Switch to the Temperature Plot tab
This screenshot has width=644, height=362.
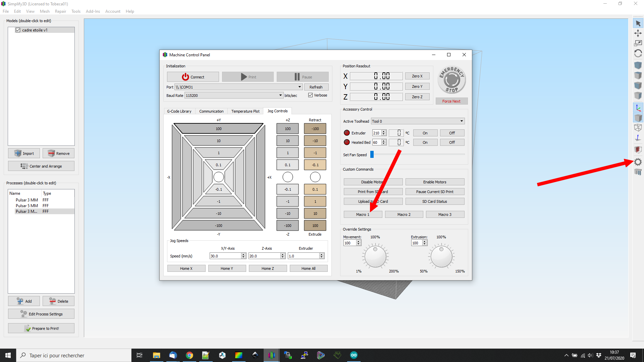[x=245, y=111]
